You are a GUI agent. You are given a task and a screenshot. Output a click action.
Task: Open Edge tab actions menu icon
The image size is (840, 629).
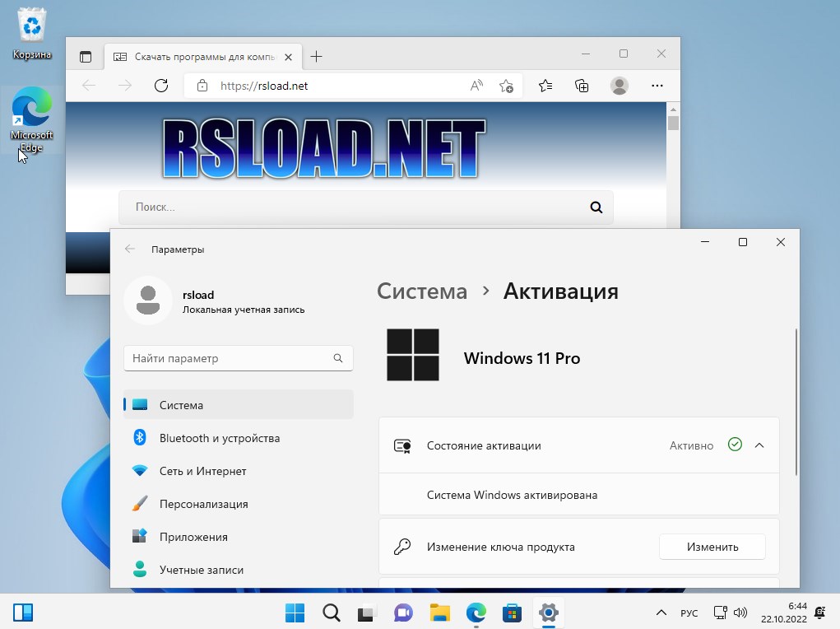point(86,56)
